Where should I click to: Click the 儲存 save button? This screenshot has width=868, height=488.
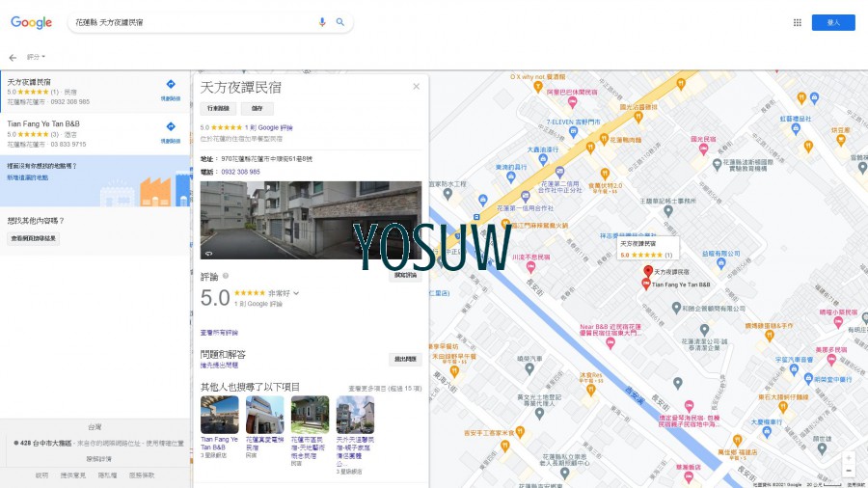258,109
